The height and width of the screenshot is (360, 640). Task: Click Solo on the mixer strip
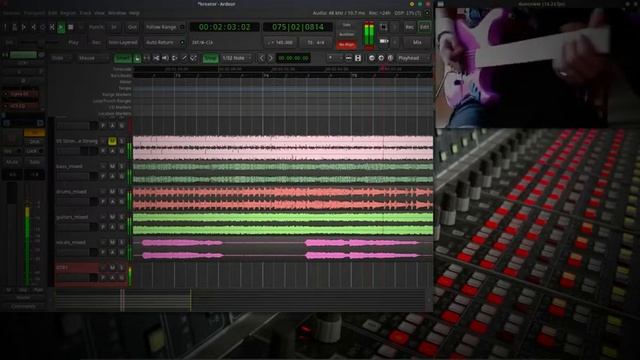click(x=34, y=162)
